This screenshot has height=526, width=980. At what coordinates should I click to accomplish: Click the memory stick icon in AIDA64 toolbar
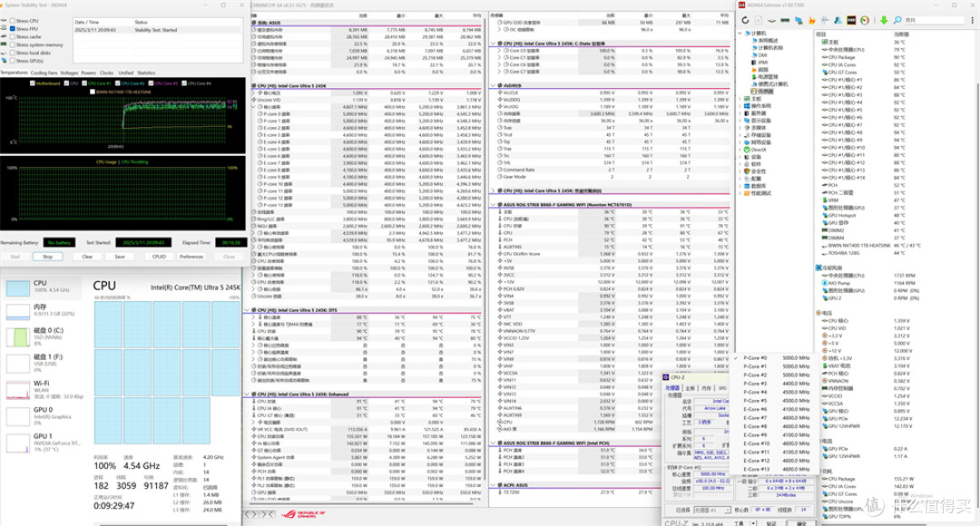click(786, 20)
